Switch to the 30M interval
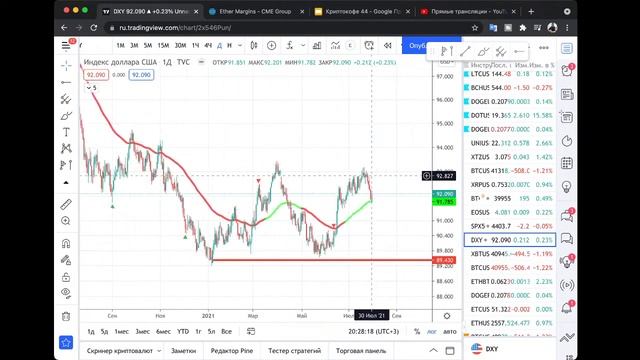Screen dimensions: 640x360 pos(180,45)
